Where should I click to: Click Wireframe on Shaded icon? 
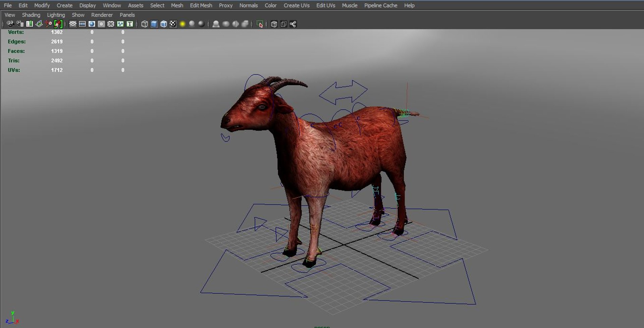tap(164, 24)
